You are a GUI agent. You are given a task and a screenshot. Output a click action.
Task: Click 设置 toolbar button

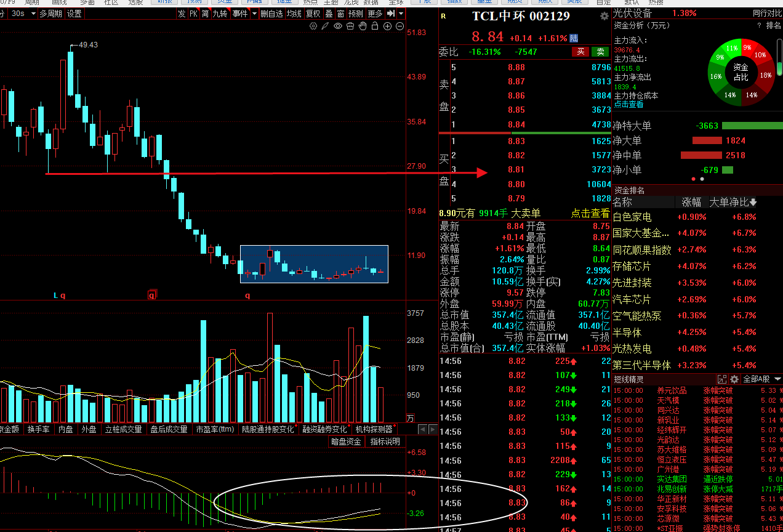(x=74, y=14)
